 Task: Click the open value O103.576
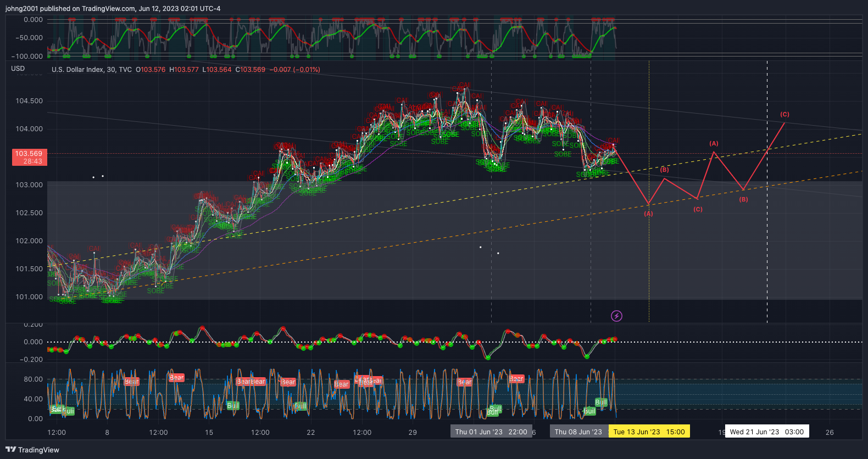click(x=151, y=70)
